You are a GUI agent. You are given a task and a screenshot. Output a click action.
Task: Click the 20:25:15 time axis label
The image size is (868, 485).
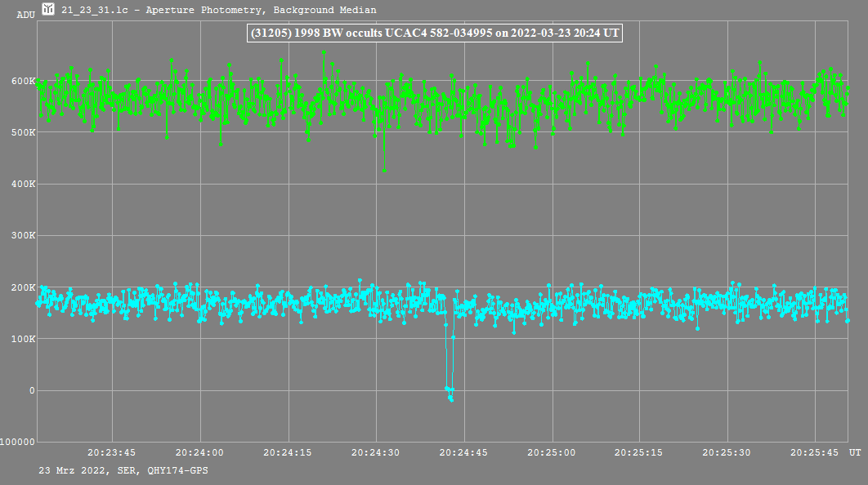coord(640,452)
